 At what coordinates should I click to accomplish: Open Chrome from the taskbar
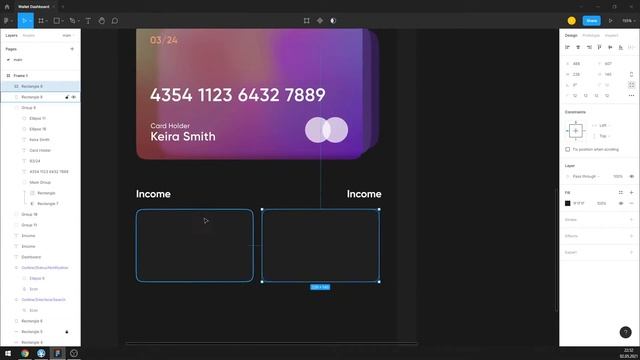click(x=25, y=353)
